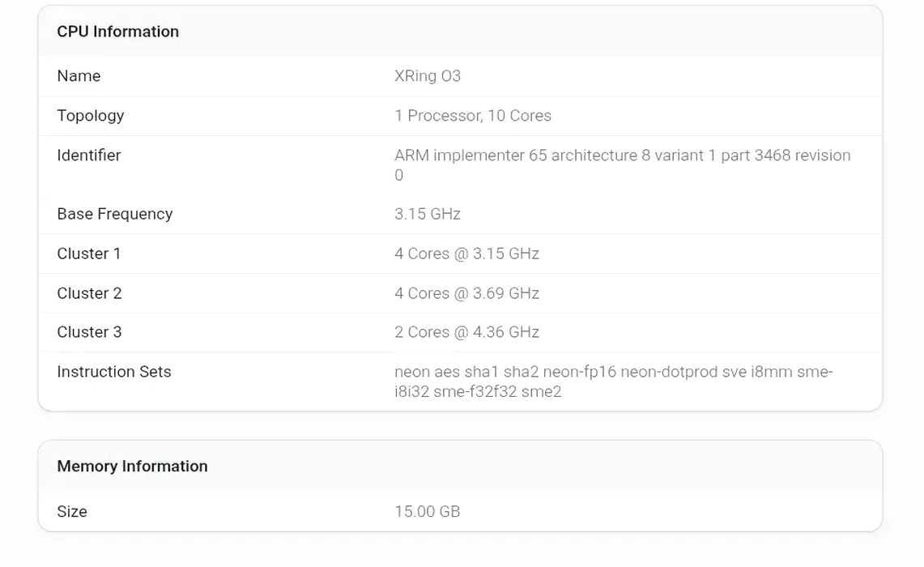Select the 15.00 GB memory value
Image resolution: width=924 pixels, height=567 pixels.
click(x=428, y=512)
